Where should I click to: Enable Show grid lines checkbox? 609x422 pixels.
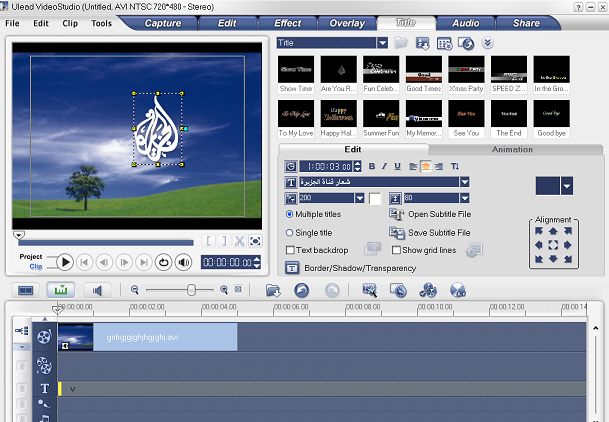[x=396, y=250]
